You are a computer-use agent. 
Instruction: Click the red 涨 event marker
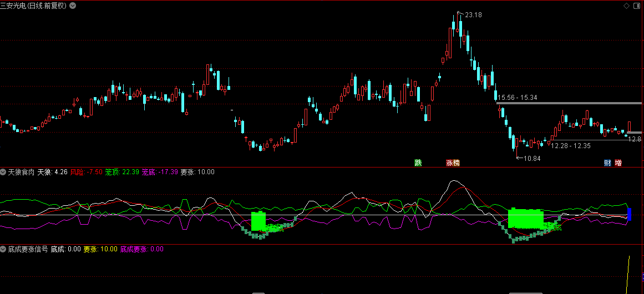coord(449,163)
